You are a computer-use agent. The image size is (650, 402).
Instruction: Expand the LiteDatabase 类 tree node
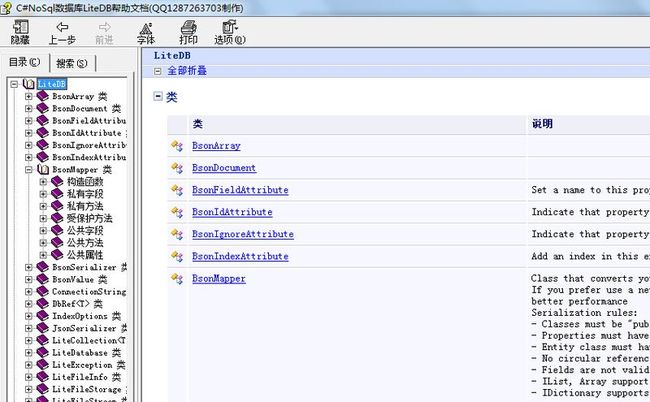point(28,353)
